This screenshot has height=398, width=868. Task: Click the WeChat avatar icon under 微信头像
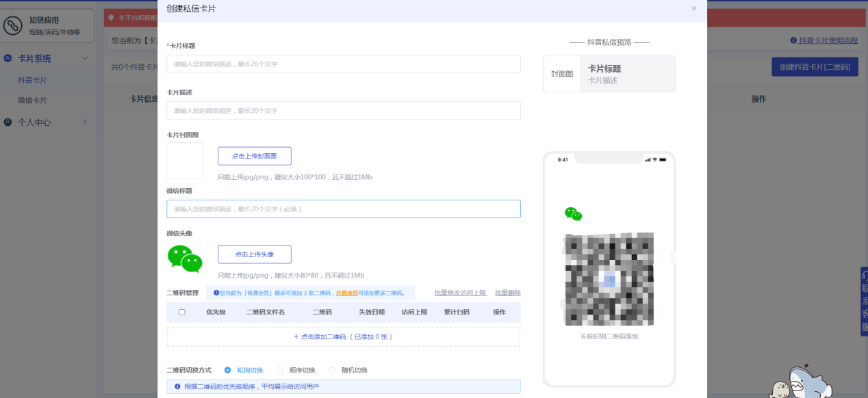[x=185, y=259]
